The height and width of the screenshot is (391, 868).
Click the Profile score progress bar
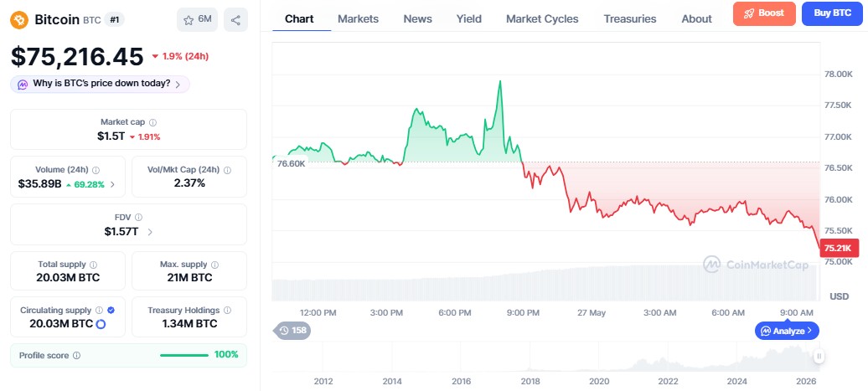pos(184,355)
